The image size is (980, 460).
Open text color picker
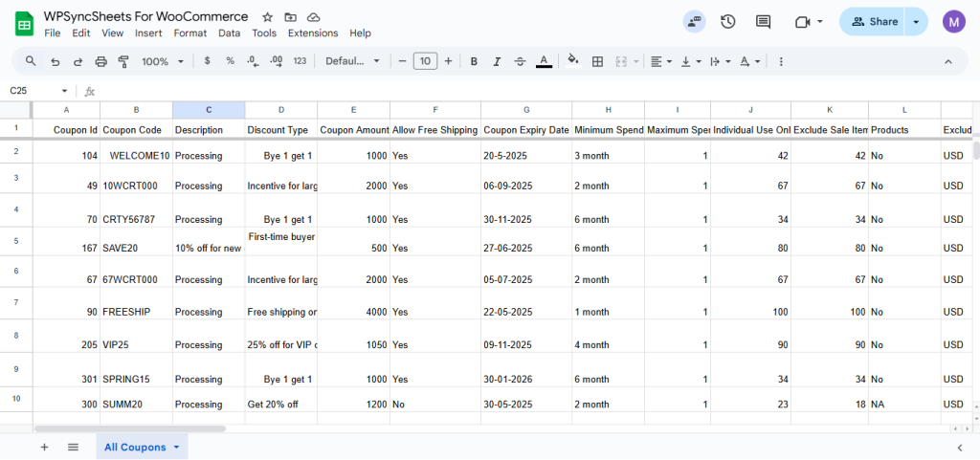pyautogui.click(x=544, y=61)
